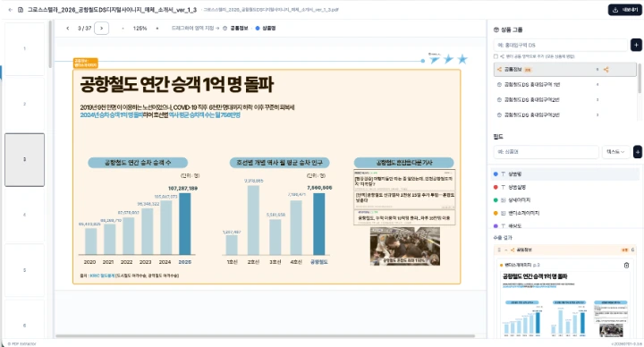Click the blue color dot of the first field
The image size is (644, 347).
pyautogui.click(x=496, y=174)
